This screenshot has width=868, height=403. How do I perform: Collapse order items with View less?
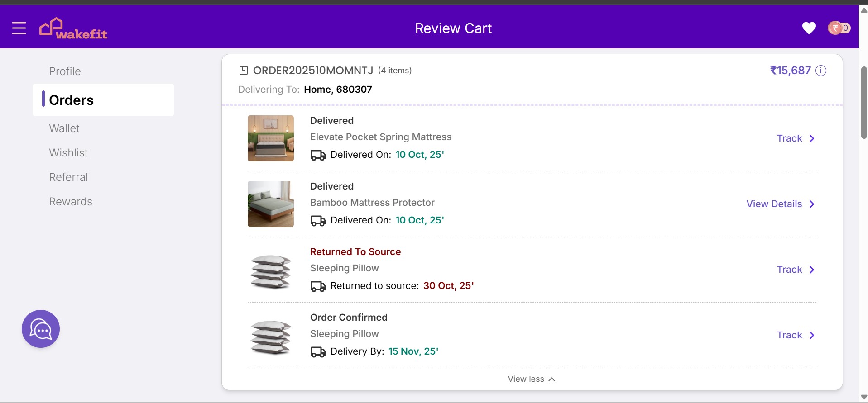[x=531, y=379]
